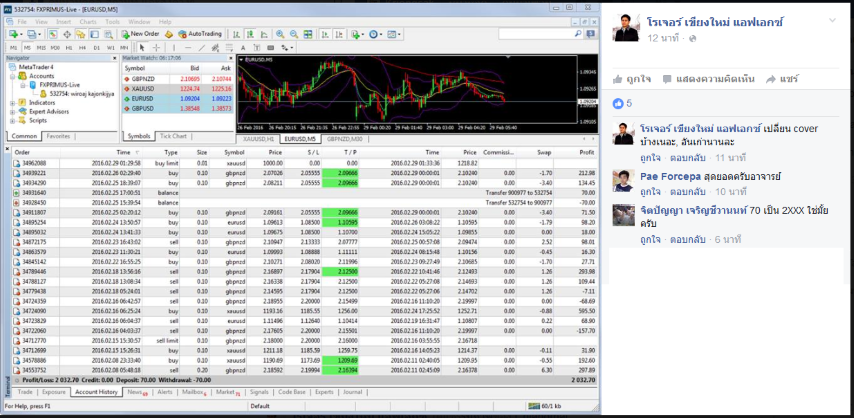
Task: Open MetaEditor yellow book icon
Action: 169,34
